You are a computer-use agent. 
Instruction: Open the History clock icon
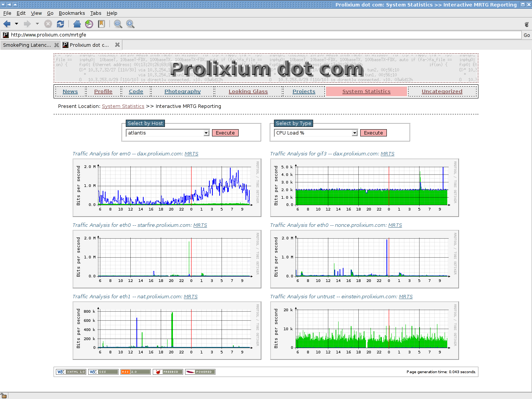(x=89, y=24)
